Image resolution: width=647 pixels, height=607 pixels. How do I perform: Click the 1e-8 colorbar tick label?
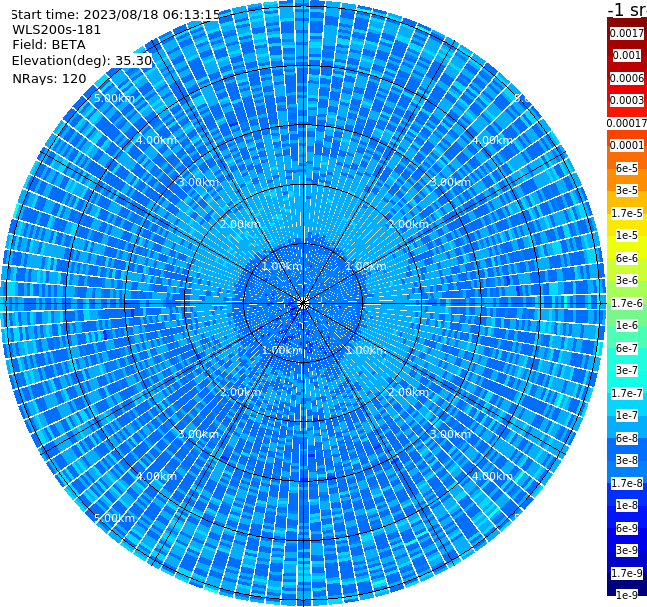(x=627, y=505)
